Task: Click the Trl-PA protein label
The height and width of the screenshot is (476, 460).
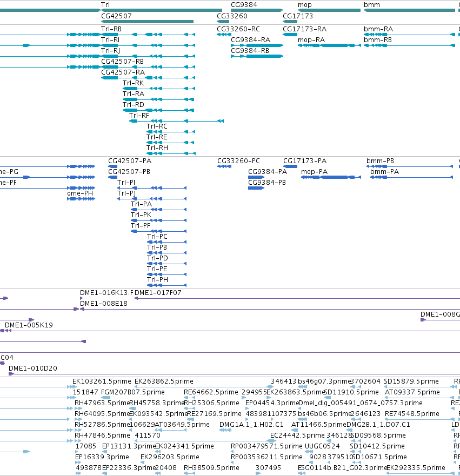Action: coord(141,204)
